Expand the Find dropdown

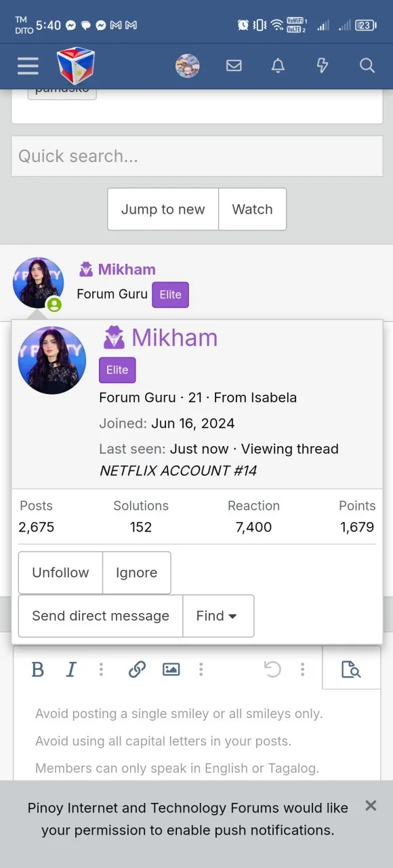point(218,616)
